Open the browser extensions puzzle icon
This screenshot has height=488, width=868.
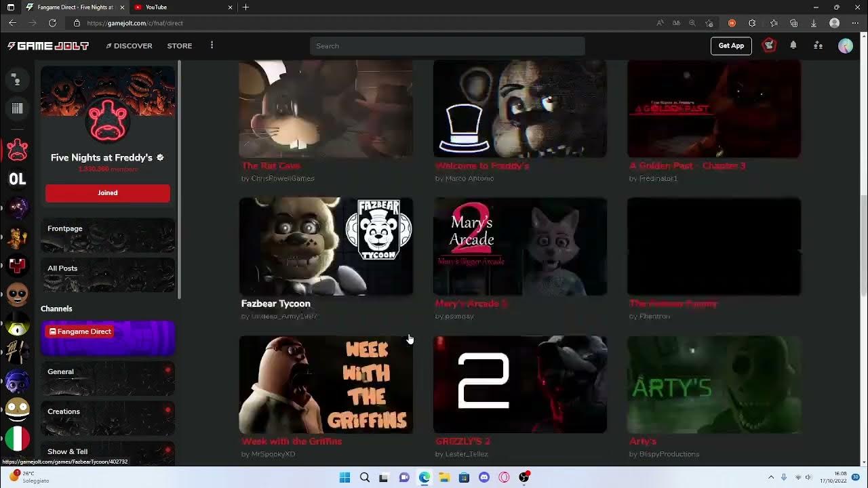click(x=752, y=23)
